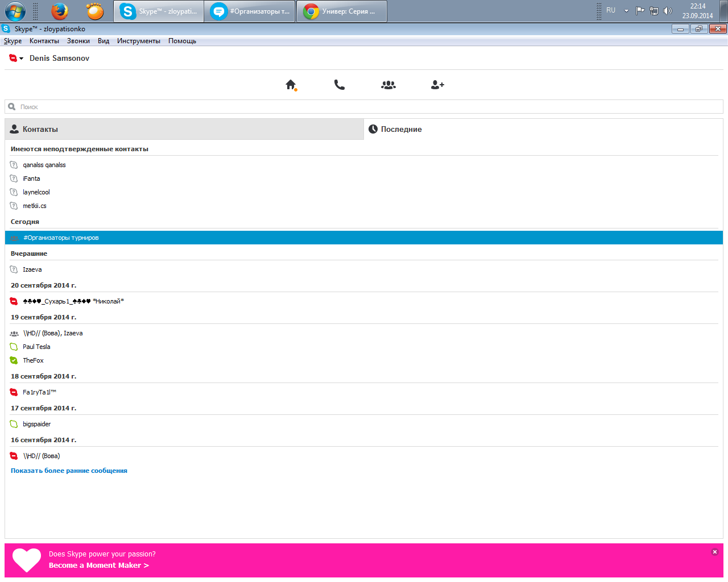Click the Become a Moment Maker link
The image size is (728, 582).
point(99,566)
